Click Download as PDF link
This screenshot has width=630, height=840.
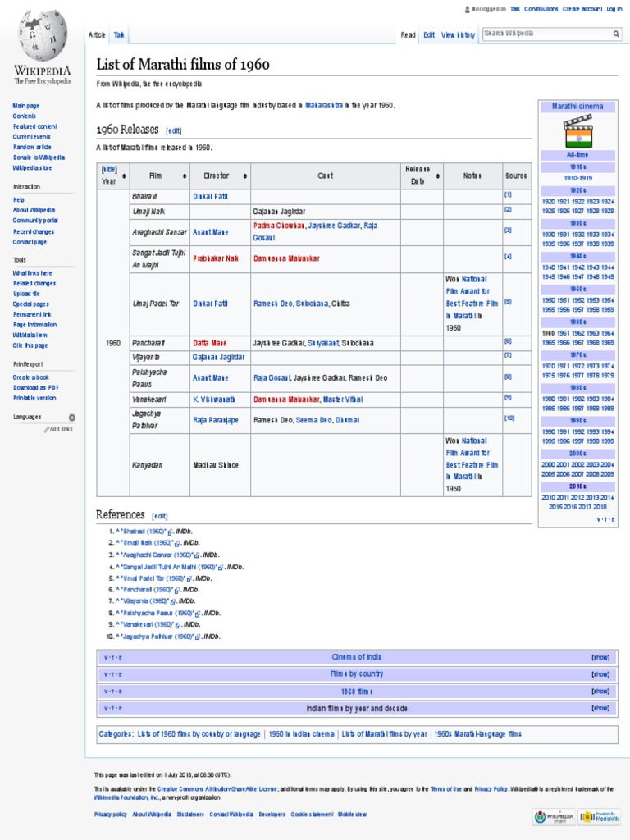36,388
